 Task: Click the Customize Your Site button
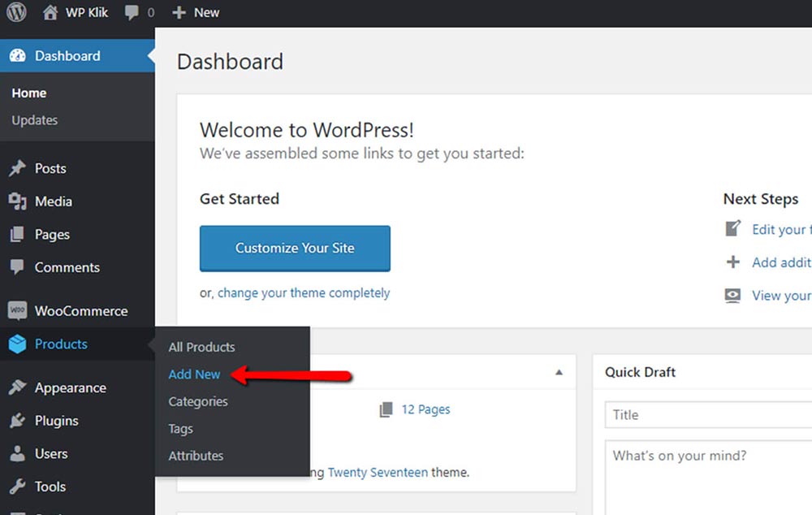pyautogui.click(x=296, y=249)
